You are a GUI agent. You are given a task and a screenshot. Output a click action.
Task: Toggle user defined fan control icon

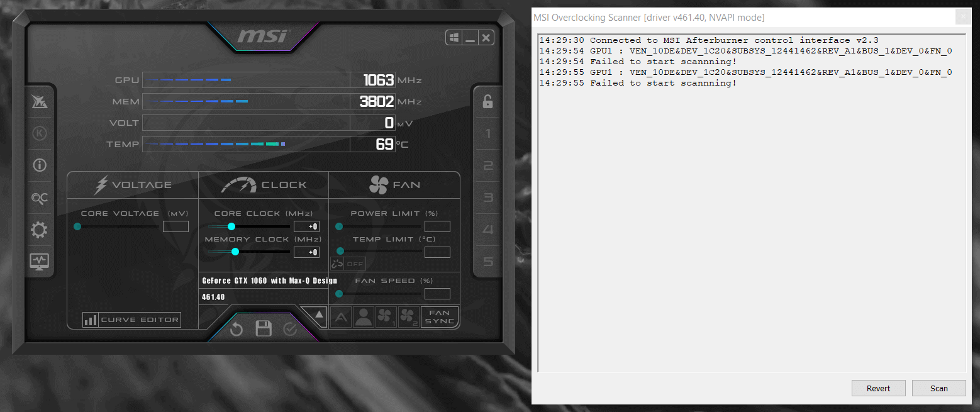pos(363,317)
